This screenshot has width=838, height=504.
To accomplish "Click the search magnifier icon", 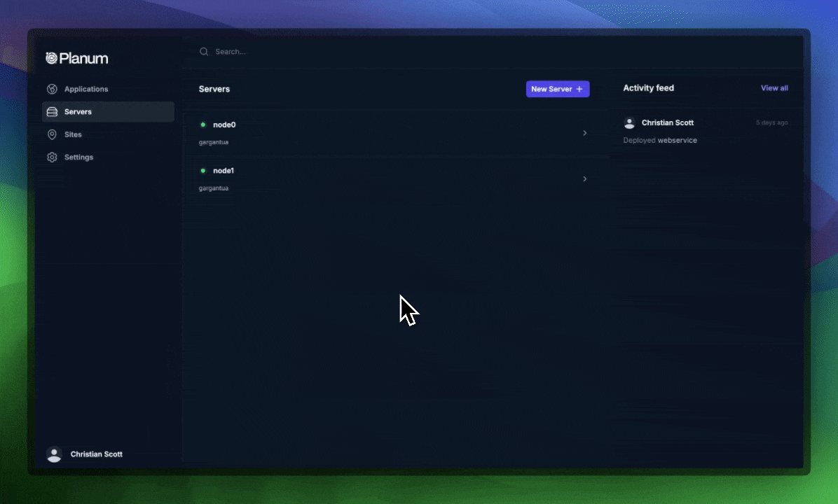I will click(x=204, y=51).
